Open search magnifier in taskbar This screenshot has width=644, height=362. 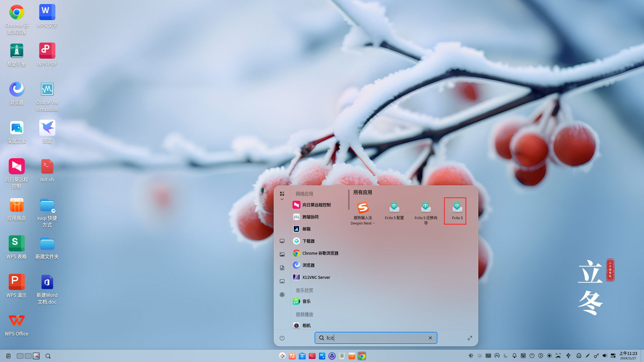click(48, 356)
